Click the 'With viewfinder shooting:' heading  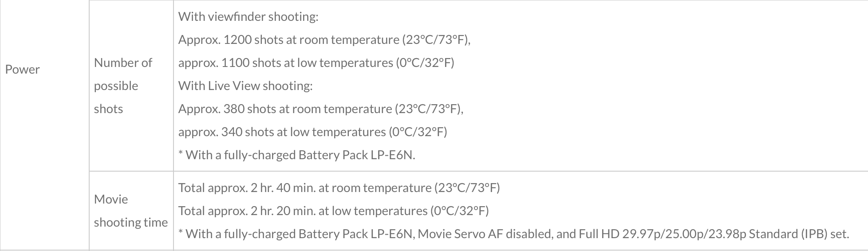pos(248,17)
